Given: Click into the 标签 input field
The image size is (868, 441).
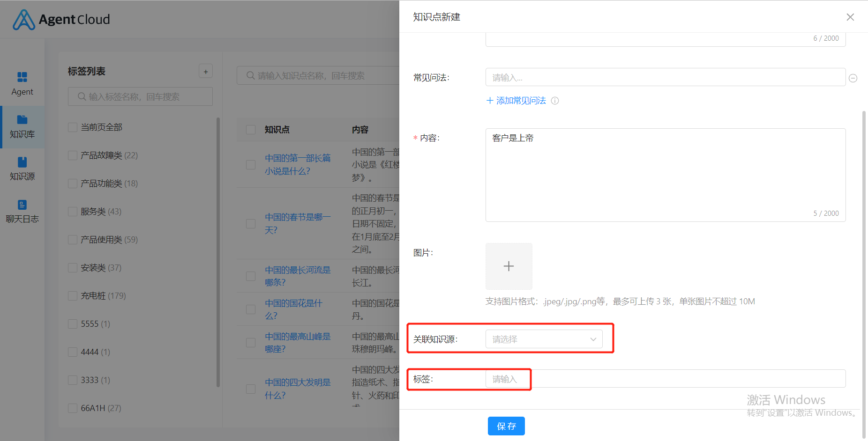Looking at the screenshot, I should coord(666,379).
